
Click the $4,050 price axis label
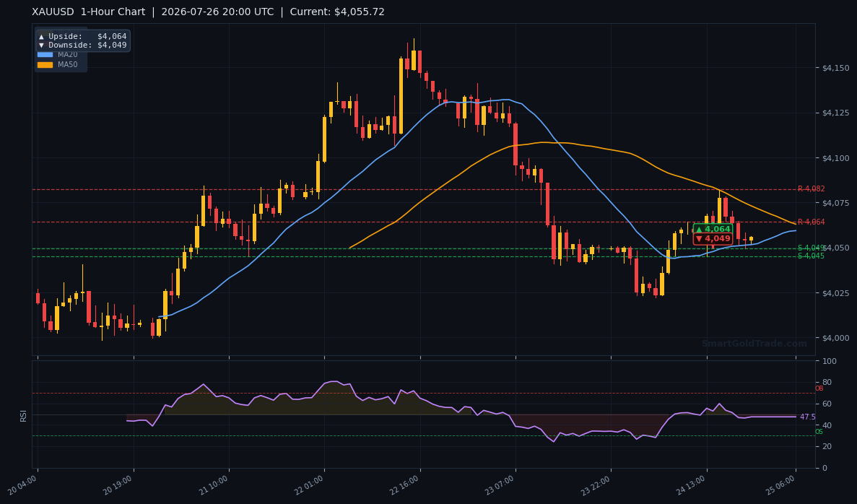(835, 248)
